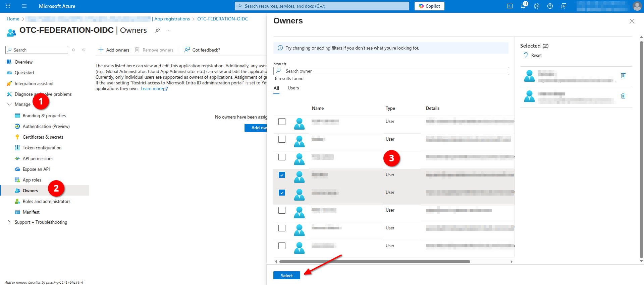Open the notifications bell

coord(523,6)
